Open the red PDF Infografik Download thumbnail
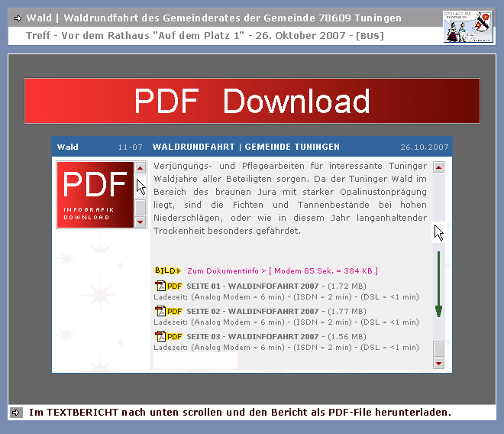This screenshot has width=504, height=434. [x=95, y=195]
